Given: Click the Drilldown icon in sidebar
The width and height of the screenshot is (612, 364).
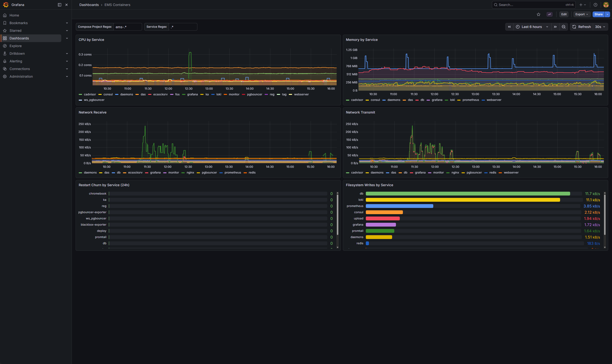Looking at the screenshot, I should point(5,54).
